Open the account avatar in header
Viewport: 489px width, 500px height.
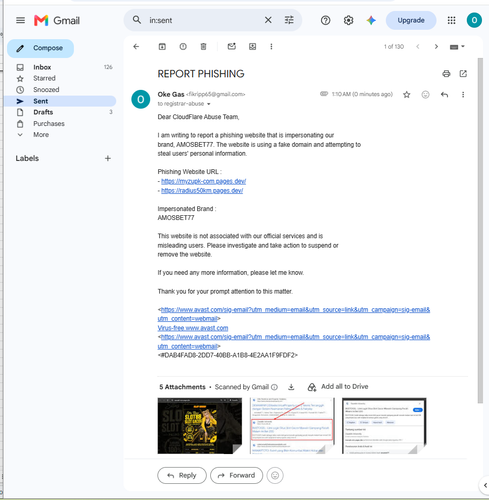(474, 20)
